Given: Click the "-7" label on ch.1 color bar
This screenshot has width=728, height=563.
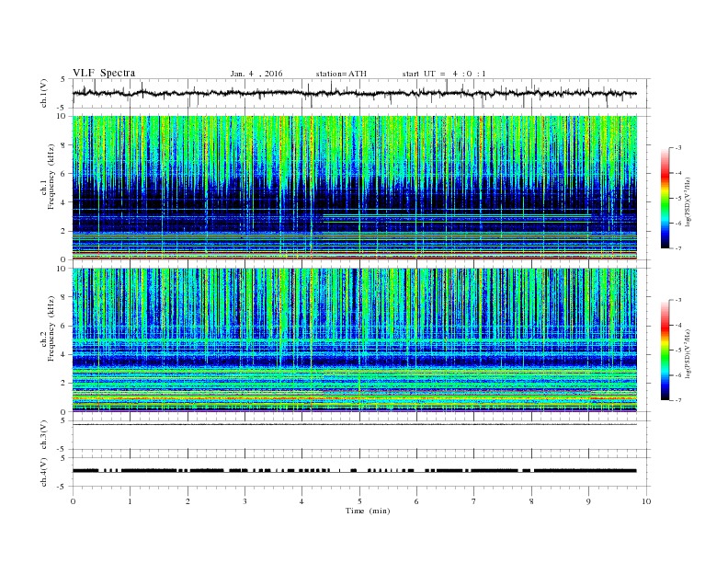Looking at the screenshot, I should (x=677, y=248).
